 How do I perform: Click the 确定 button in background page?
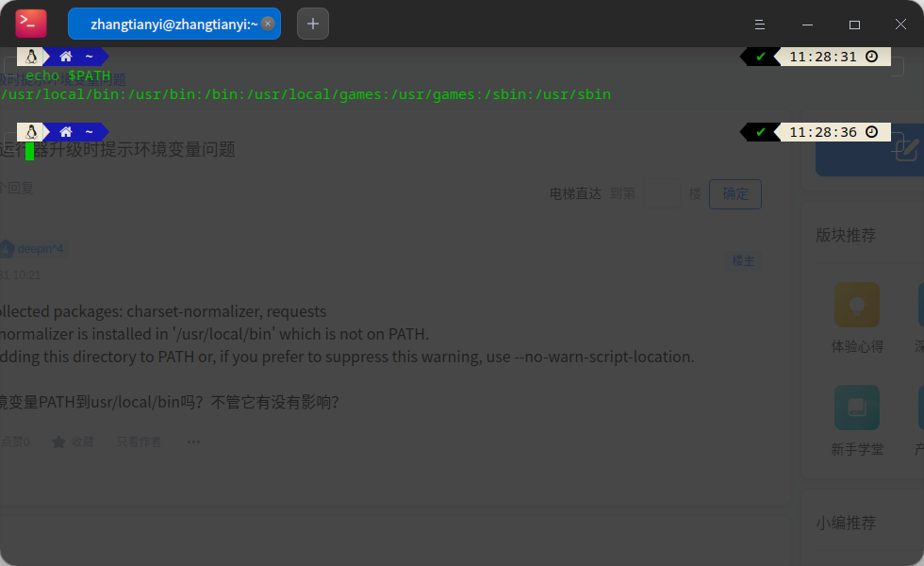point(735,194)
